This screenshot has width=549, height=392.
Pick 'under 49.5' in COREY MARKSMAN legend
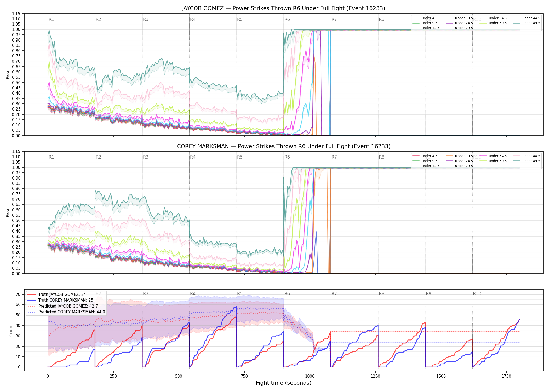527,161
